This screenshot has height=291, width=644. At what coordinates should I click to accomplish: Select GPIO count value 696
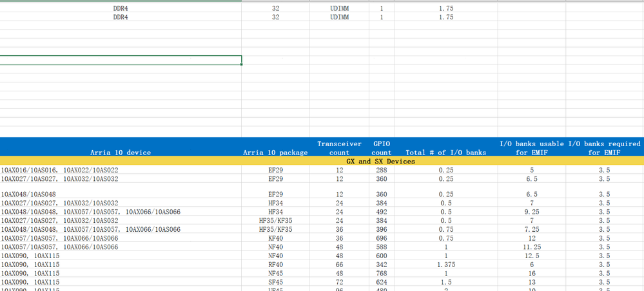pyautogui.click(x=382, y=238)
